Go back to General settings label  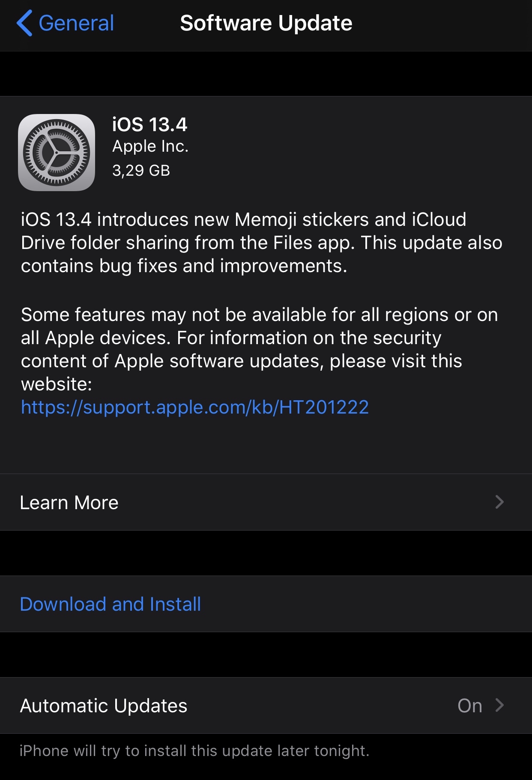tap(76, 23)
